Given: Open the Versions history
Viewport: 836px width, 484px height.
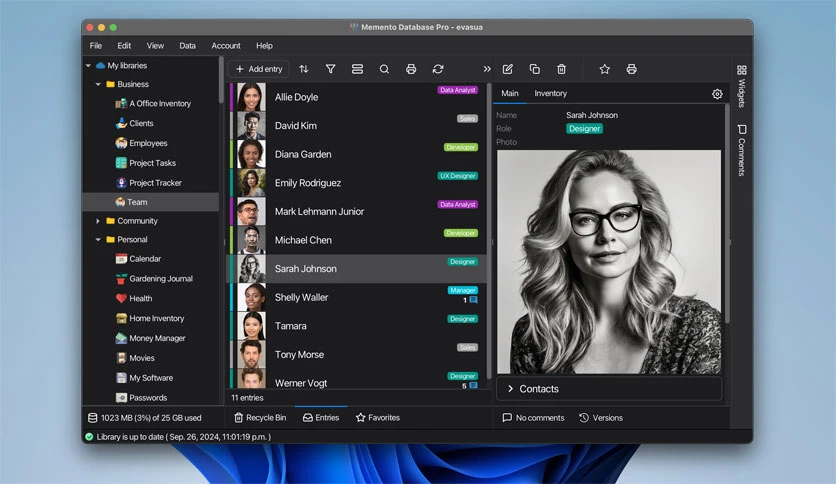Looking at the screenshot, I should click(x=601, y=418).
